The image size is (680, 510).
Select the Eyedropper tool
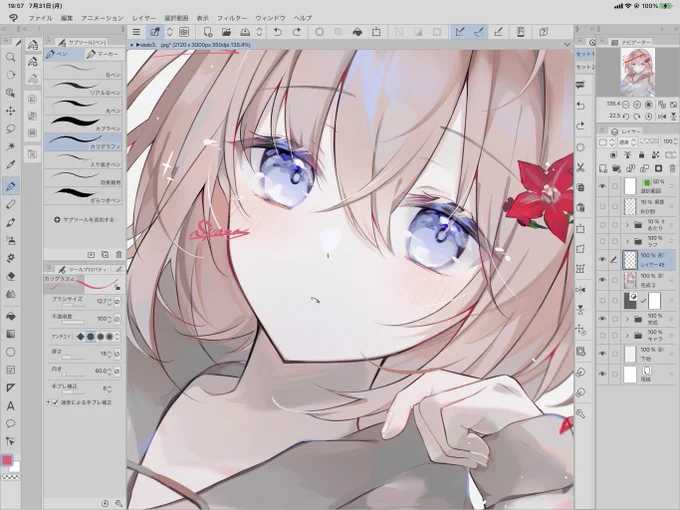tap(11, 165)
